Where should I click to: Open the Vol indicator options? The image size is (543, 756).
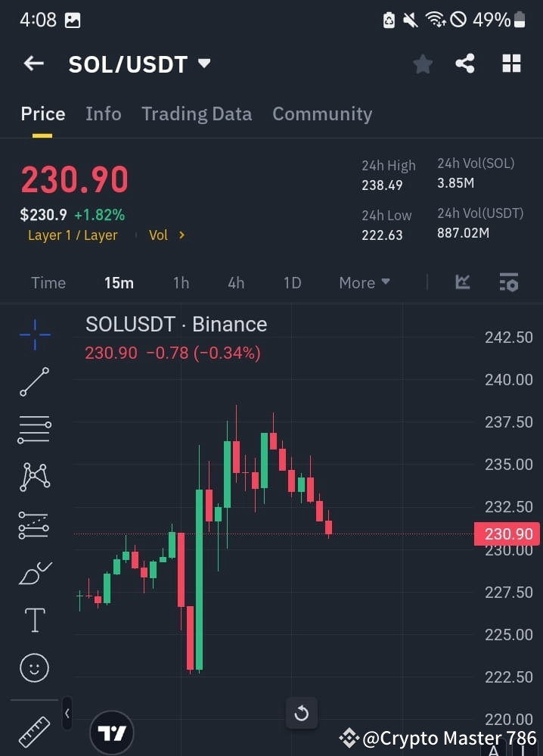[165, 235]
